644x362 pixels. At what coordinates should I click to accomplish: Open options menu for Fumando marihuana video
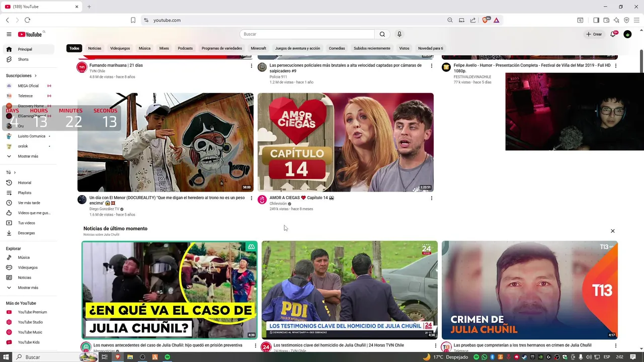pyautogui.click(x=252, y=65)
